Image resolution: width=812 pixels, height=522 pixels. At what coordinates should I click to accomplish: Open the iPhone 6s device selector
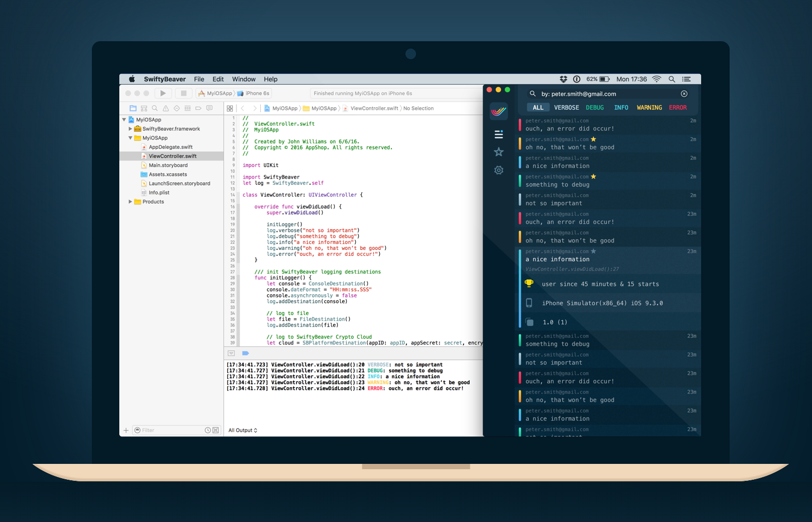click(x=254, y=94)
